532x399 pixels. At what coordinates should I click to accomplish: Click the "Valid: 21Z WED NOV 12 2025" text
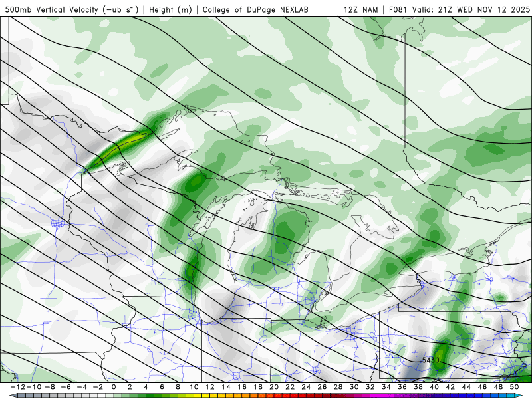[x=471, y=9]
